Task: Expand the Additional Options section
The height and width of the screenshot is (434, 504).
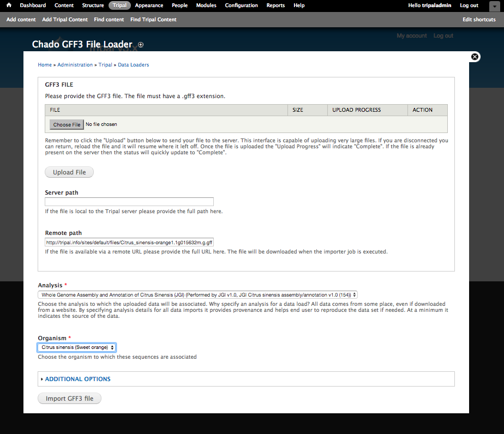Action: pos(77,379)
